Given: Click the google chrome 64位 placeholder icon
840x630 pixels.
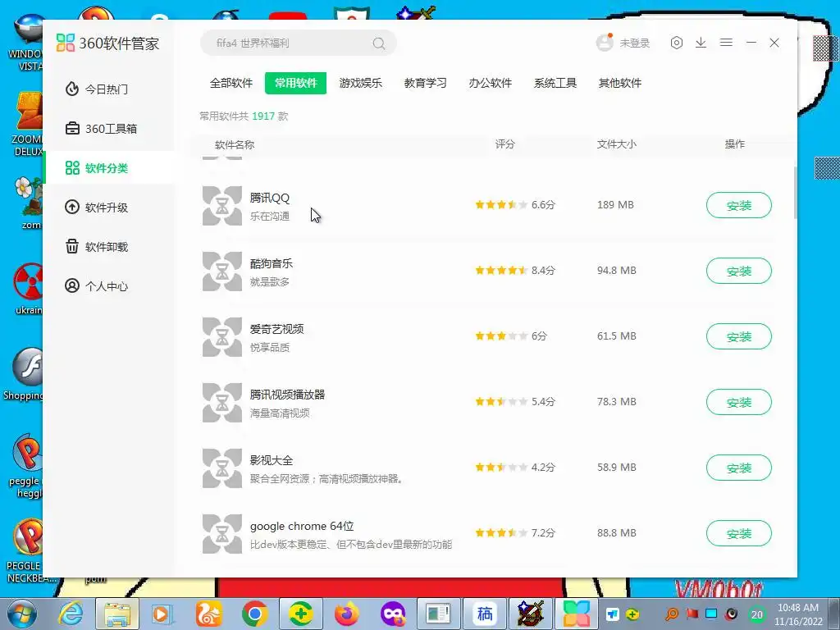Looking at the screenshot, I should (x=221, y=534).
